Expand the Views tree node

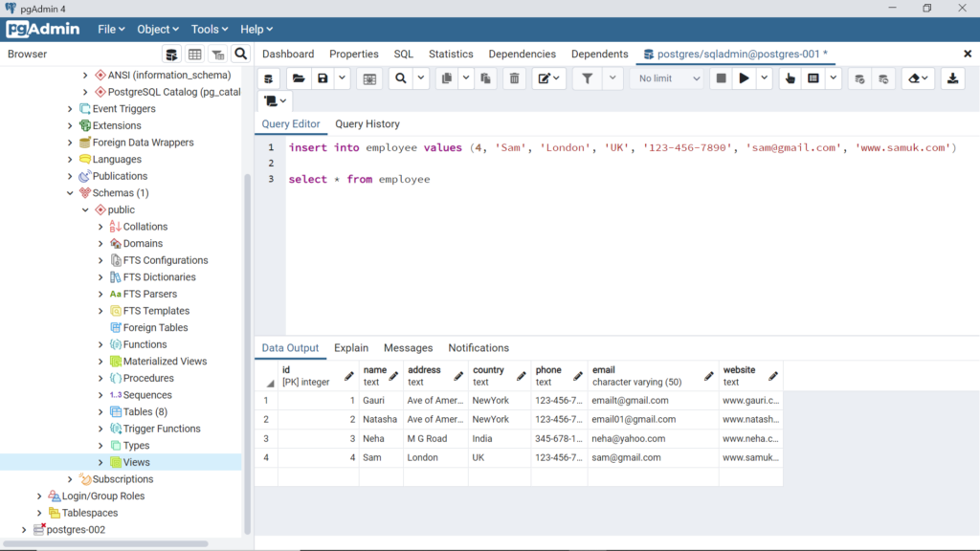coord(100,462)
